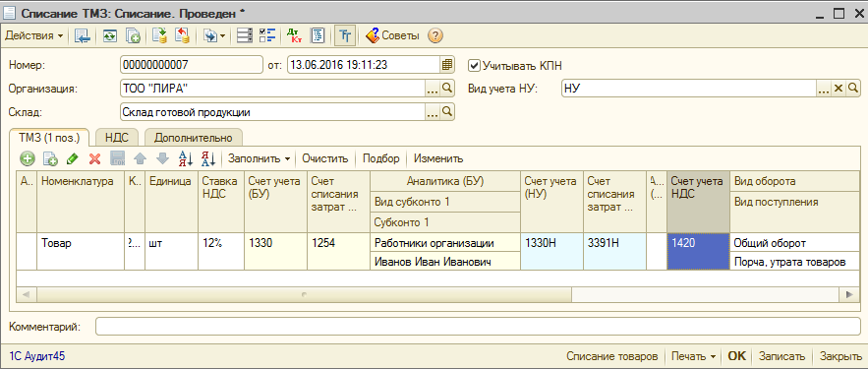Toggle the Тт text mode button

pos(345,36)
